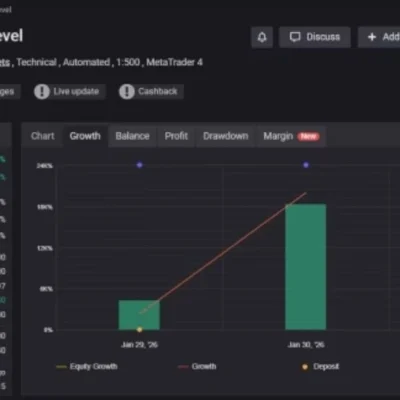Open the Margin tab marked New
400x400 pixels.
click(291, 136)
